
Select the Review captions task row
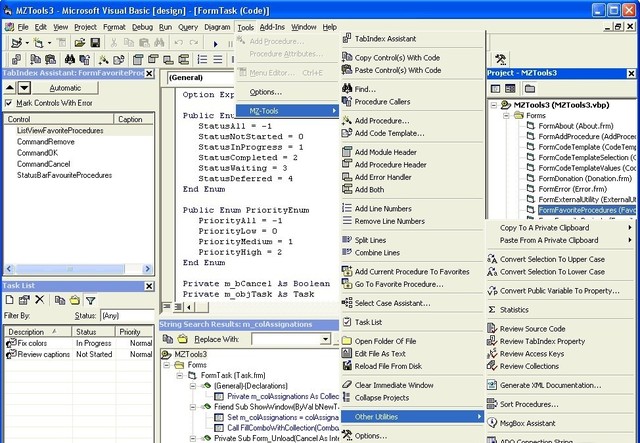[x=79, y=354]
